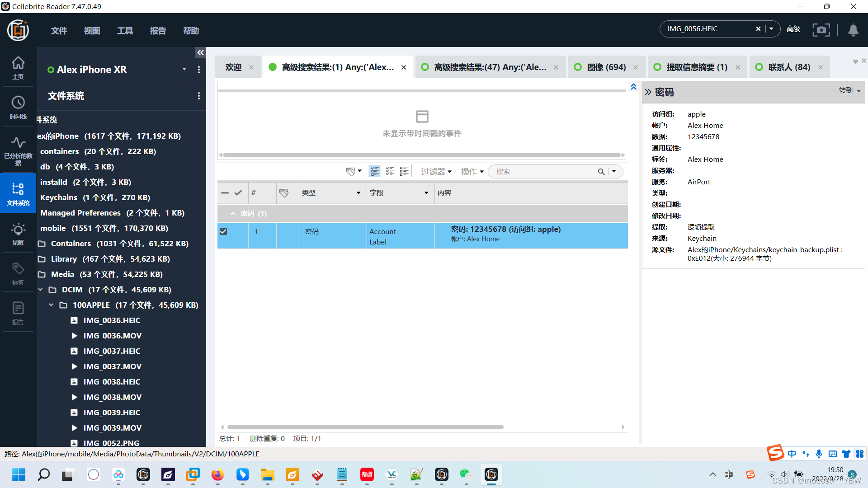Click the notification bell icon
The width and height of the screenshot is (868, 488).
[853, 30]
